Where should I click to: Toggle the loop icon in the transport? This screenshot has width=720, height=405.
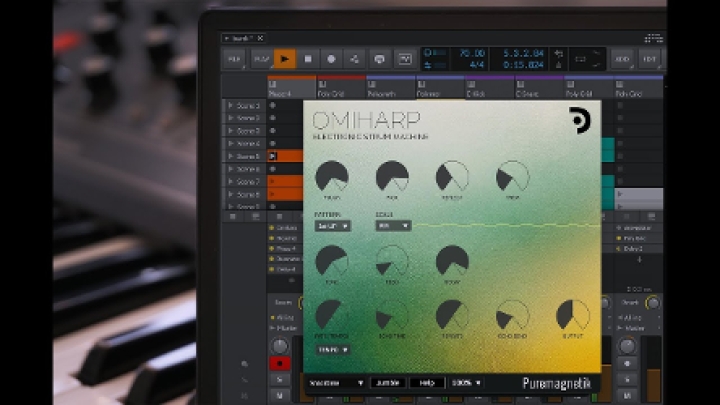pos(379,59)
